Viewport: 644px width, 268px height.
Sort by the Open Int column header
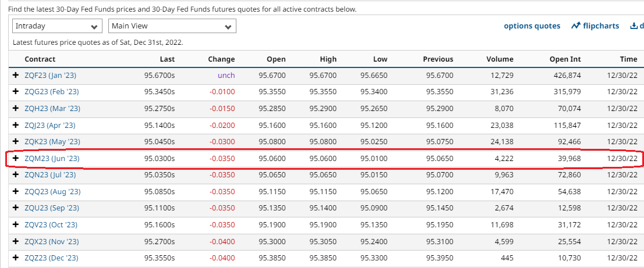tap(565, 59)
